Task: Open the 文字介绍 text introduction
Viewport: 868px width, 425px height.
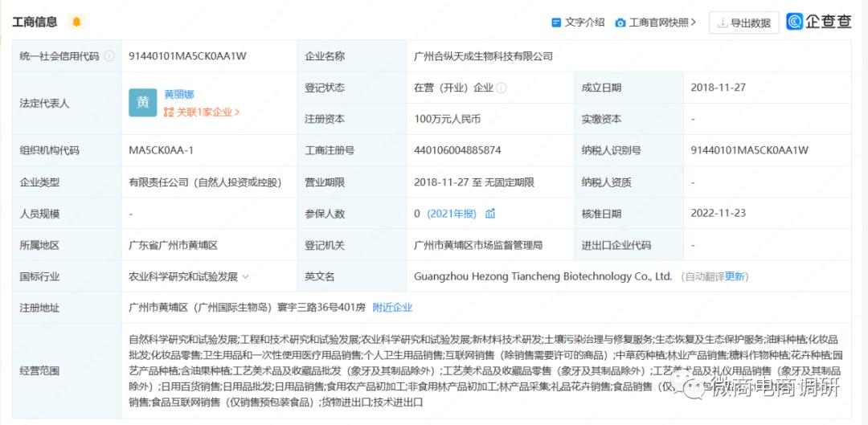Action: pos(584,22)
